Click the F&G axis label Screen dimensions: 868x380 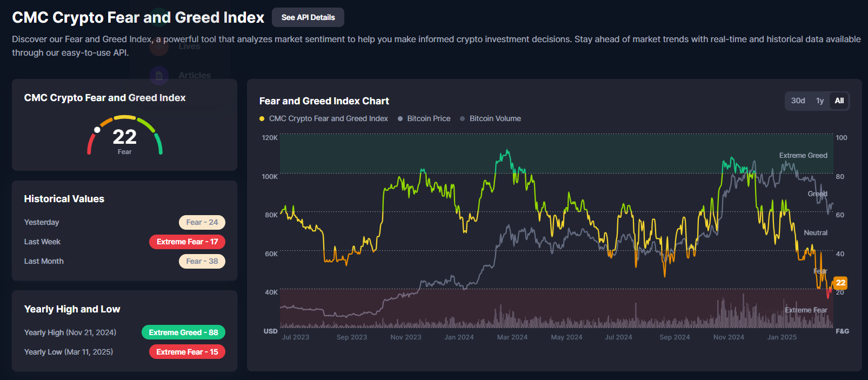pos(843,331)
